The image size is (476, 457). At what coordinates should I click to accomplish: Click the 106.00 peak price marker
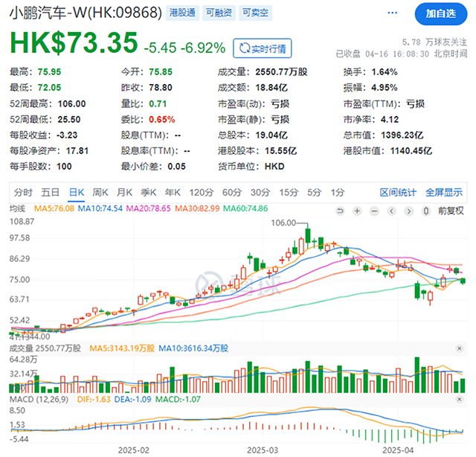[283, 223]
